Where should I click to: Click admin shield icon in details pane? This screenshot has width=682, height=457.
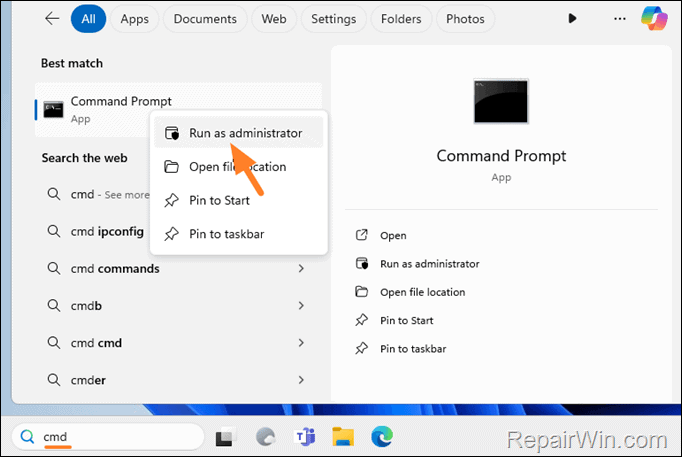[362, 264]
